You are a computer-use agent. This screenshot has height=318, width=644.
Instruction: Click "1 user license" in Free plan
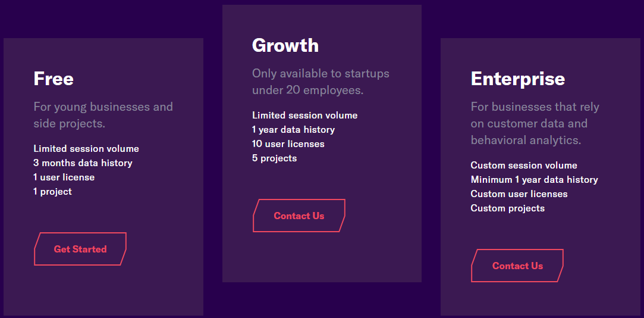click(x=64, y=177)
